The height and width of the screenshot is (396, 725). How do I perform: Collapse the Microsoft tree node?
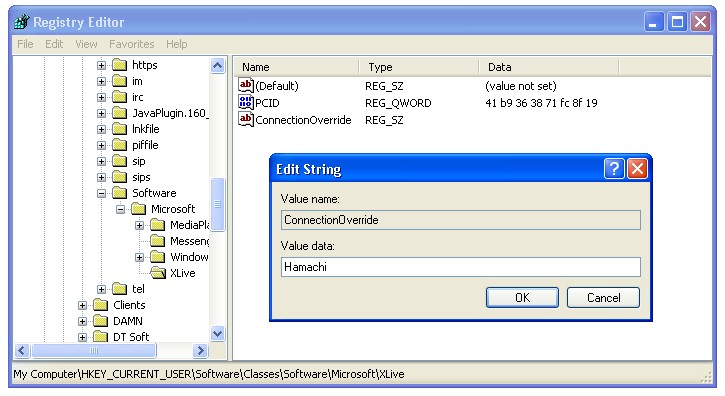click(120, 209)
